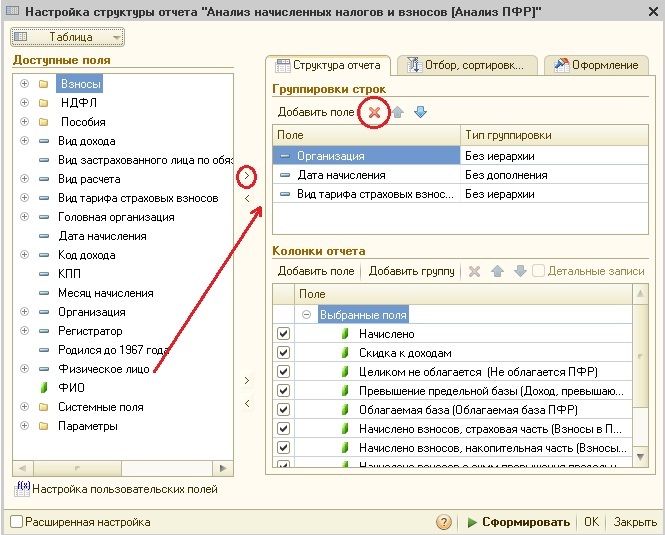Image resolution: width=665 pixels, height=535 pixels.
Task: Uncheck the Облагаемая база checkbox
Action: (283, 409)
